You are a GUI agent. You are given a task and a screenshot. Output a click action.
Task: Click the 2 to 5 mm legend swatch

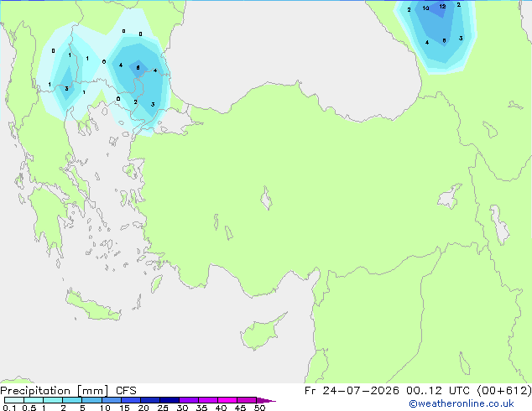coord(72,400)
